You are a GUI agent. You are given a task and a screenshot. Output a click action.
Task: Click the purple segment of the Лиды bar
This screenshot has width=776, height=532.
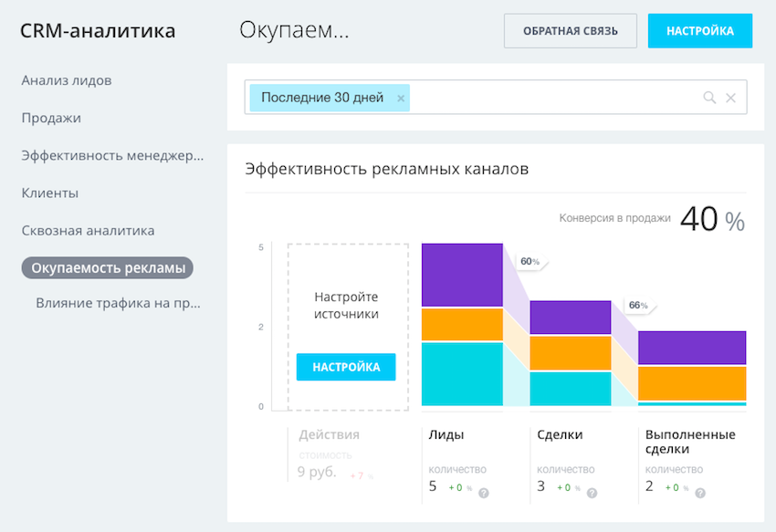point(462,276)
